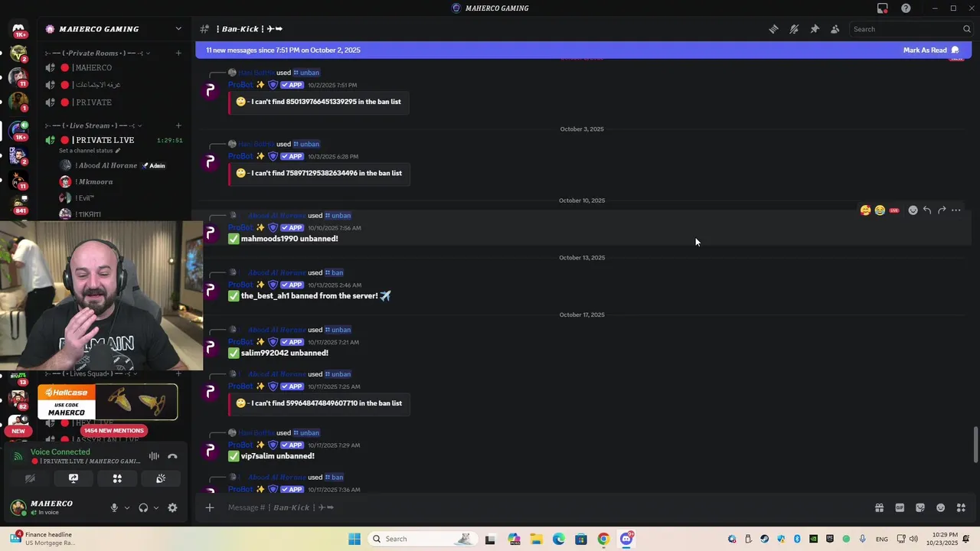Open More options on mahmoods1990 message
This screenshot has width=980, height=551.
(956, 210)
